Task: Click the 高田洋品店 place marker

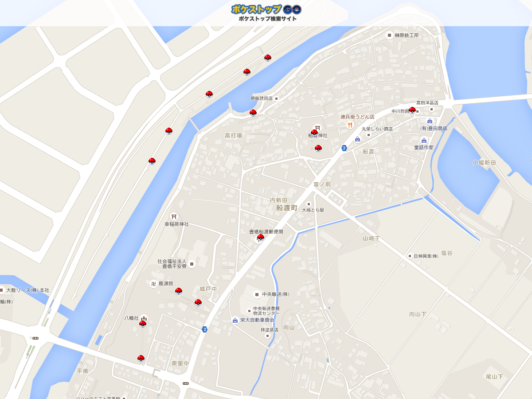Action: click(x=431, y=109)
